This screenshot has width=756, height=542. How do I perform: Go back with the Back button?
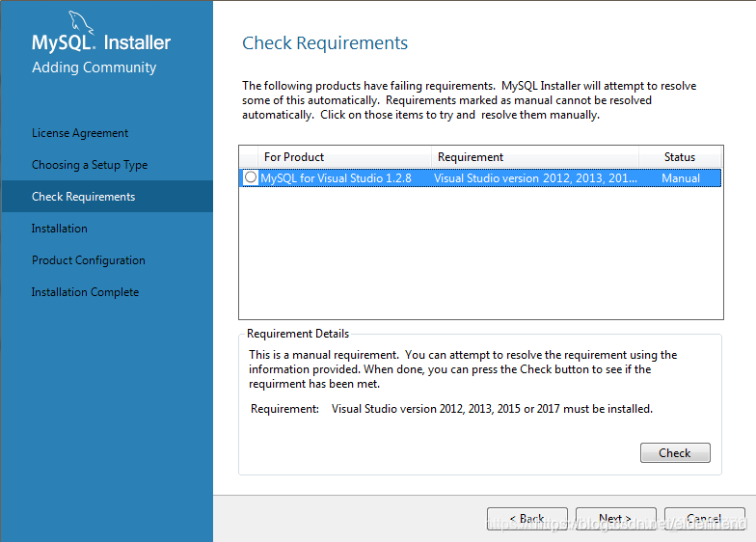(526, 519)
